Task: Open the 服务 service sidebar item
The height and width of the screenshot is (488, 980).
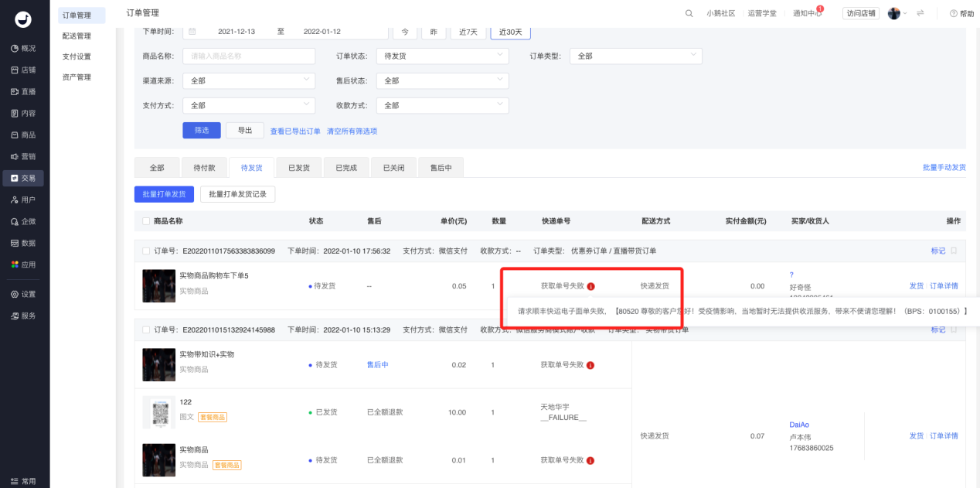Action: click(24, 316)
